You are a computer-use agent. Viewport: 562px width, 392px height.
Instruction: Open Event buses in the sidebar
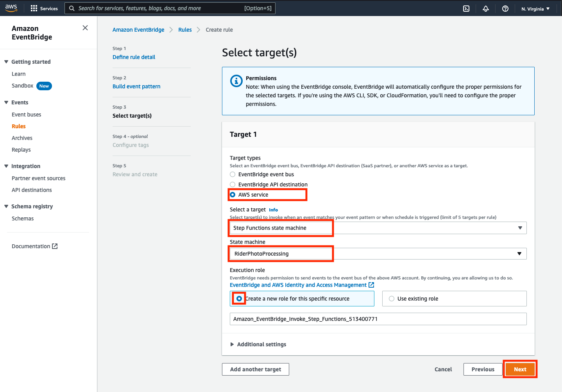[x=26, y=115]
